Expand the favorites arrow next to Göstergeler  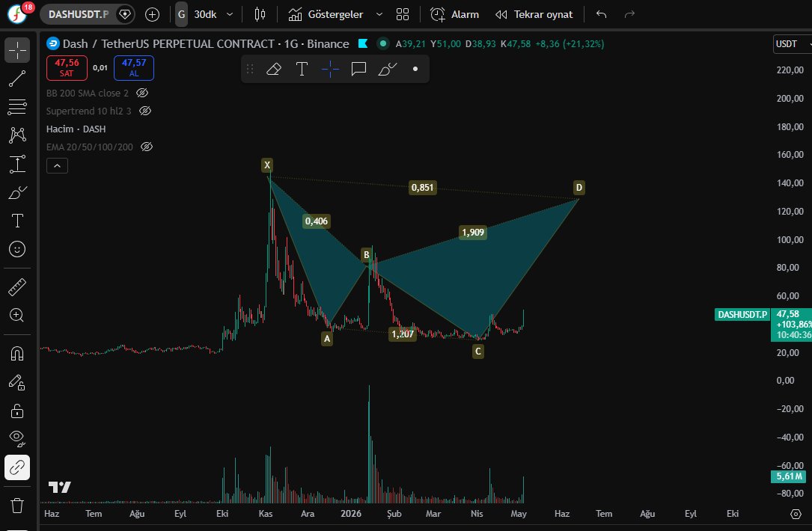coord(379,14)
